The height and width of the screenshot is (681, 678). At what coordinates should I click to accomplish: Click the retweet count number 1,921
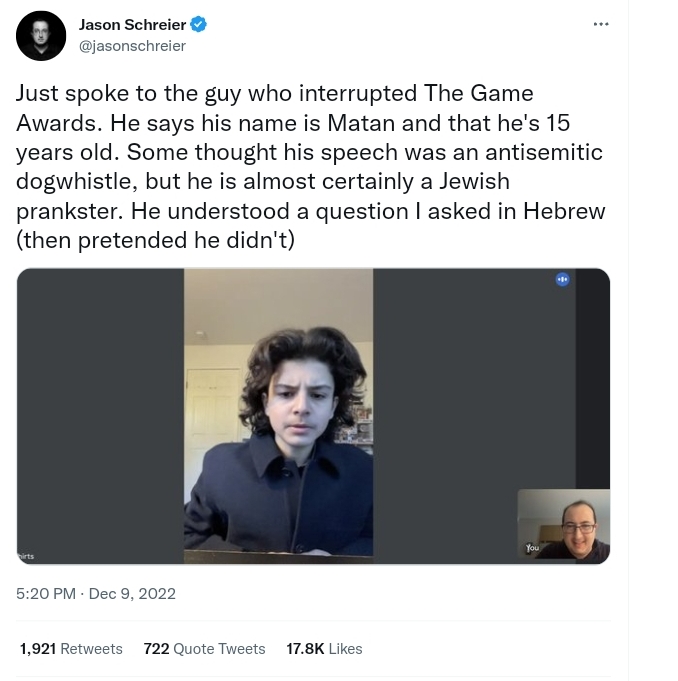pyautogui.click(x=38, y=648)
